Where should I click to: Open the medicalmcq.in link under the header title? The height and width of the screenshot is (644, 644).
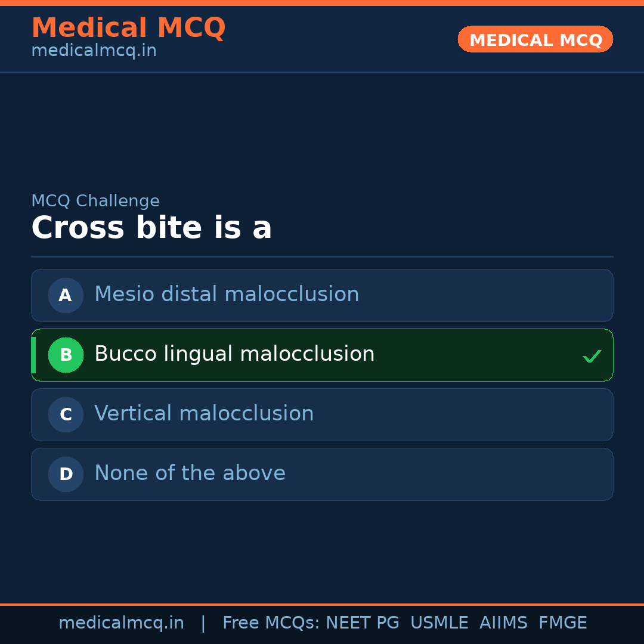[94, 51]
